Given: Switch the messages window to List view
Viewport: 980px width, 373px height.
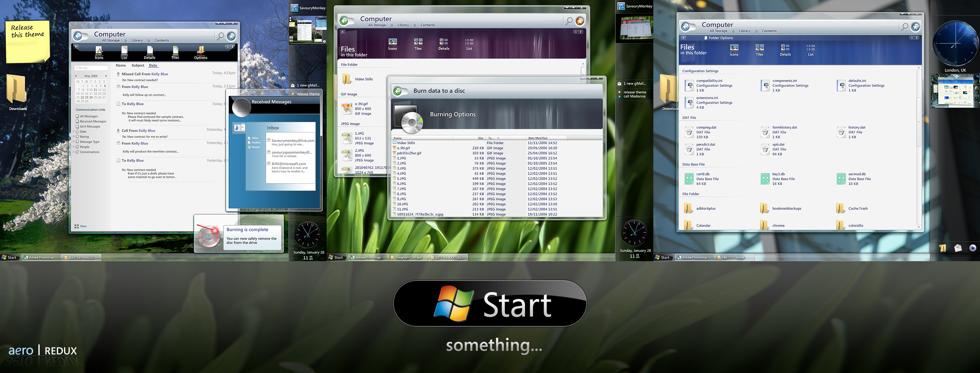Looking at the screenshot, I should click(124, 53).
